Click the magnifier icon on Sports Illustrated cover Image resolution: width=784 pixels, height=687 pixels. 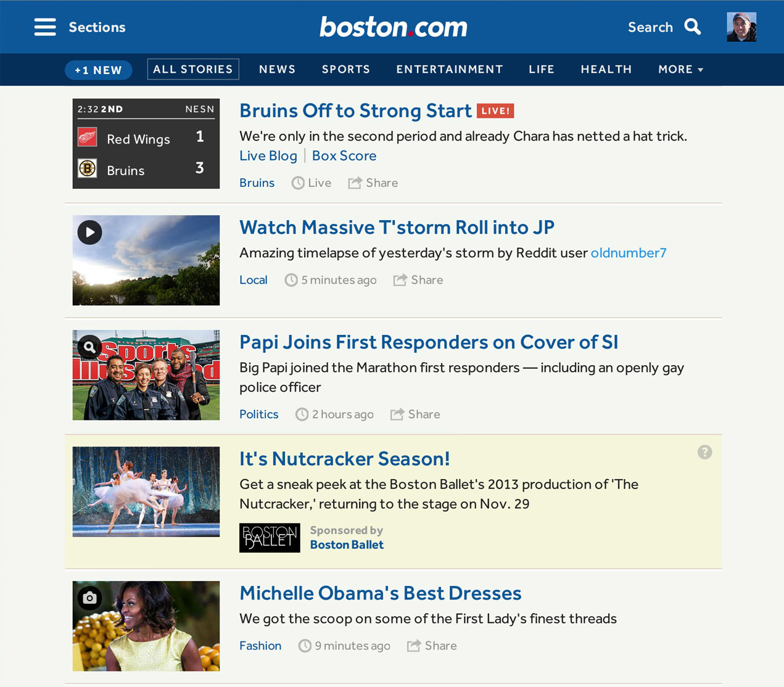tap(90, 347)
